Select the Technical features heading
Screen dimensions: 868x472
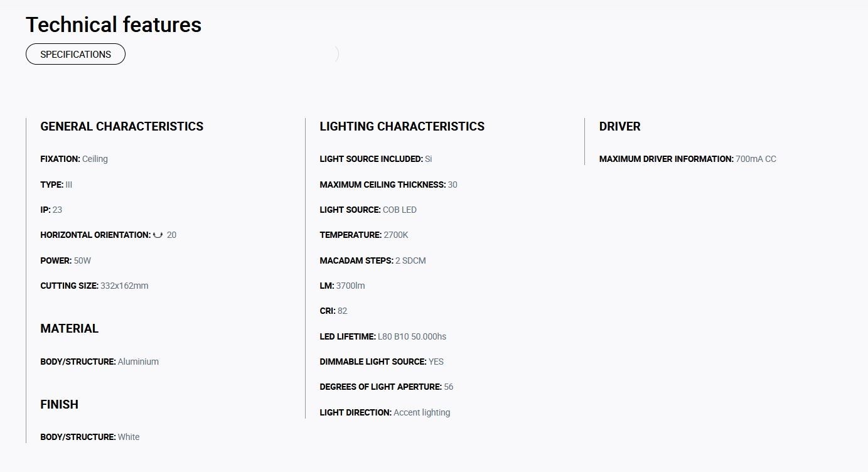(114, 24)
